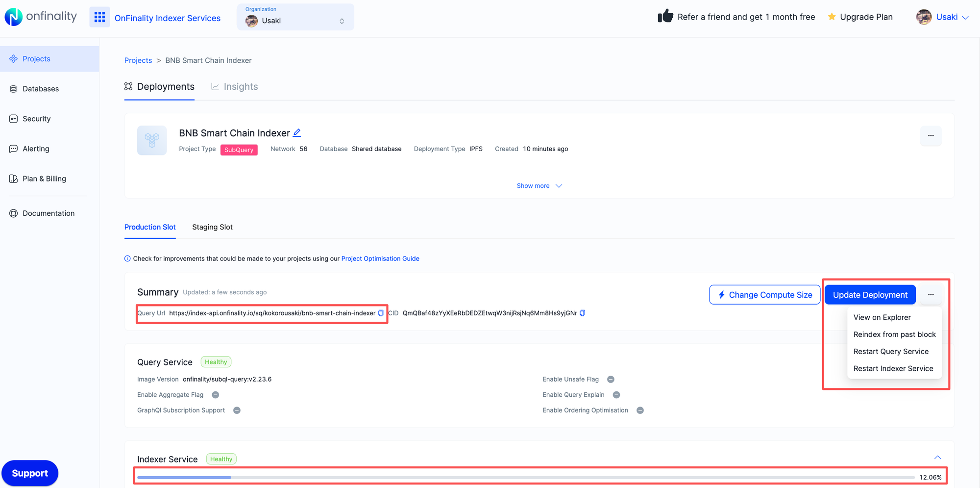Viewport: 980px width, 488px height.
Task: Open the Documentation page
Action: pos(48,213)
